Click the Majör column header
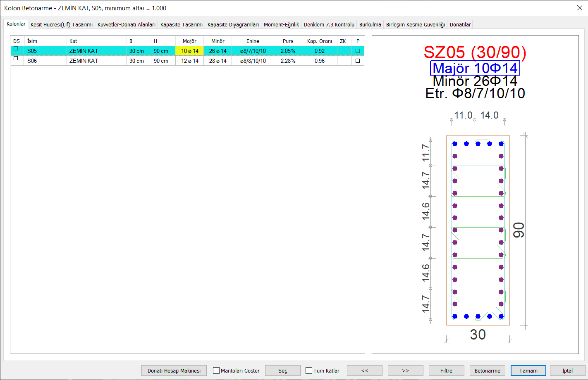This screenshot has height=380, width=588. point(189,41)
